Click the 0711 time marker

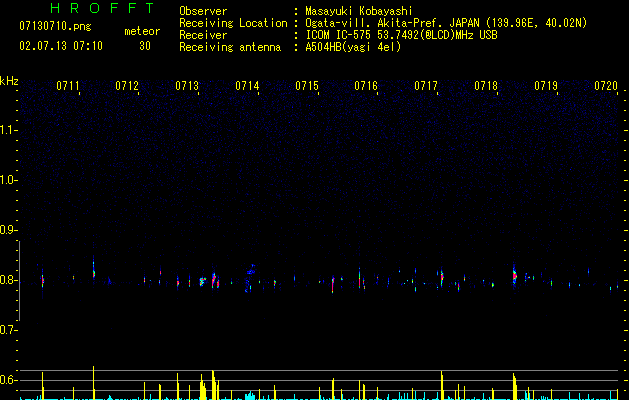click(68, 86)
